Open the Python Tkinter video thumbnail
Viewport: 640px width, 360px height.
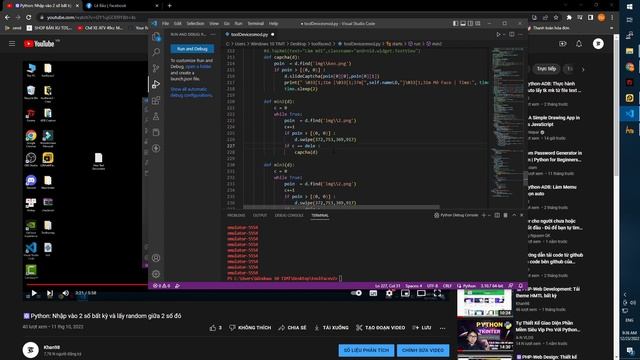(484, 336)
